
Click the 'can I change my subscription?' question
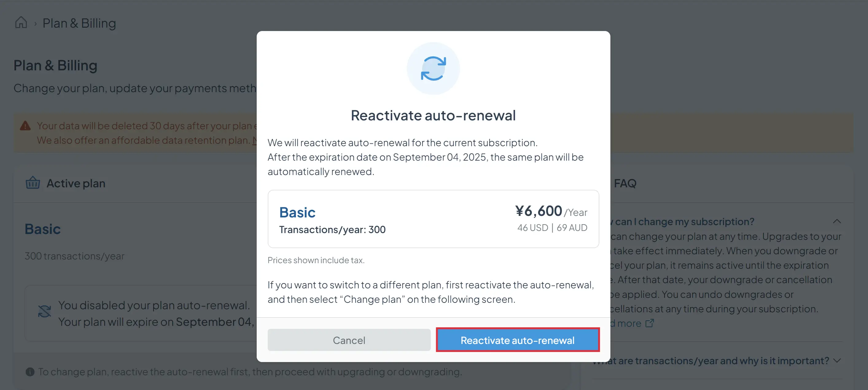tap(685, 221)
